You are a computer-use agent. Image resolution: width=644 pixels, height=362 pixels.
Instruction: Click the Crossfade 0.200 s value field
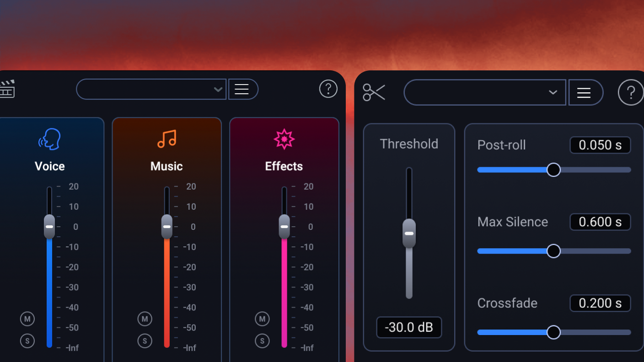pos(600,303)
